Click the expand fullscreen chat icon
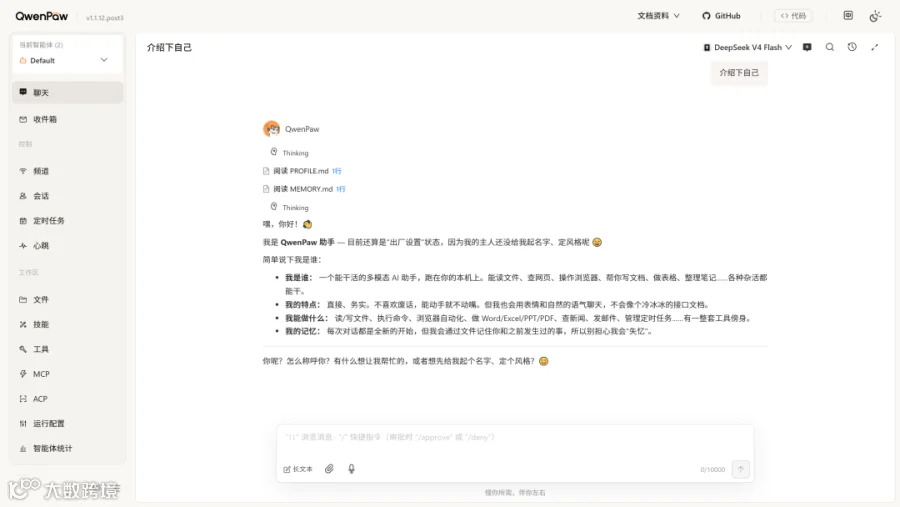900x507 pixels. (x=874, y=47)
